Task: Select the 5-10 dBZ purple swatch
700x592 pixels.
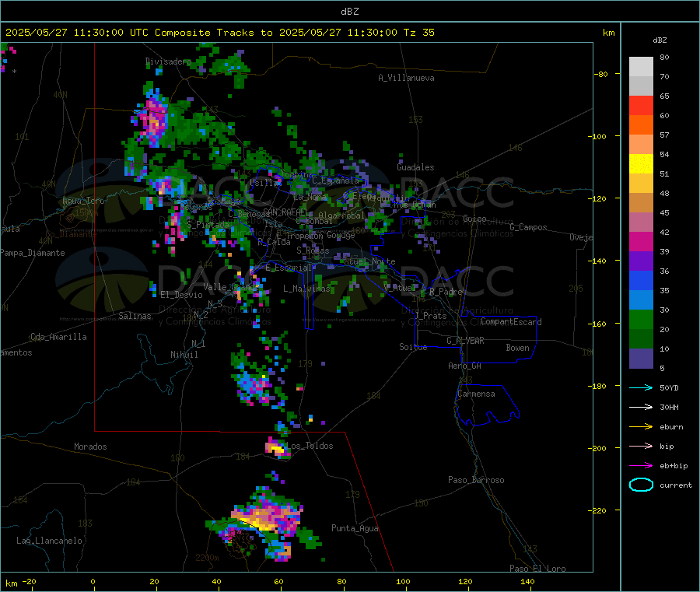Action: (641, 359)
